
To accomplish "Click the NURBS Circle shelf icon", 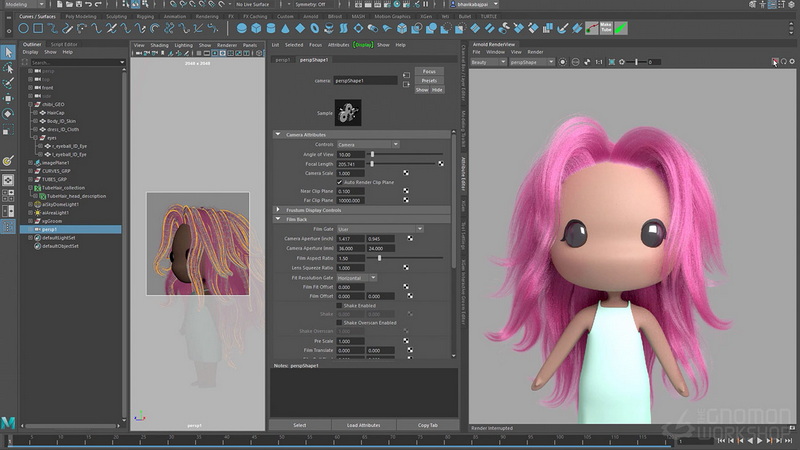I will pos(23,29).
